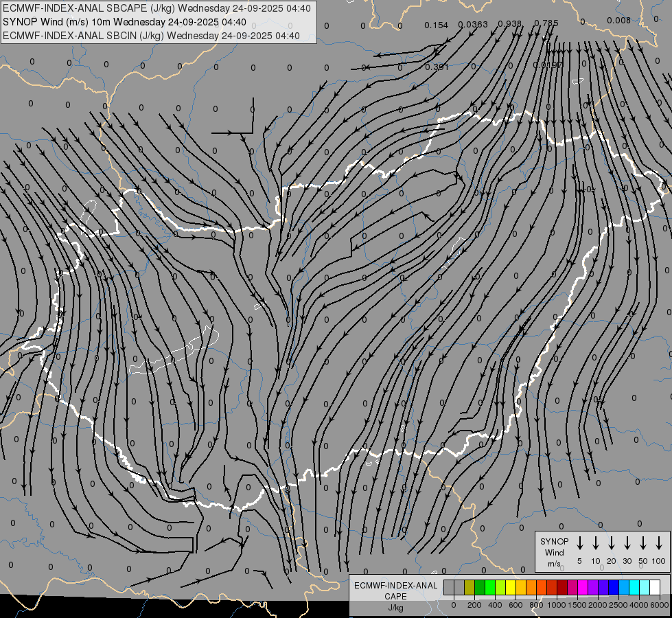This screenshot has width=672, height=618.
Task: Click the 2500 tick label on CAPE scale
Action: click(618, 605)
